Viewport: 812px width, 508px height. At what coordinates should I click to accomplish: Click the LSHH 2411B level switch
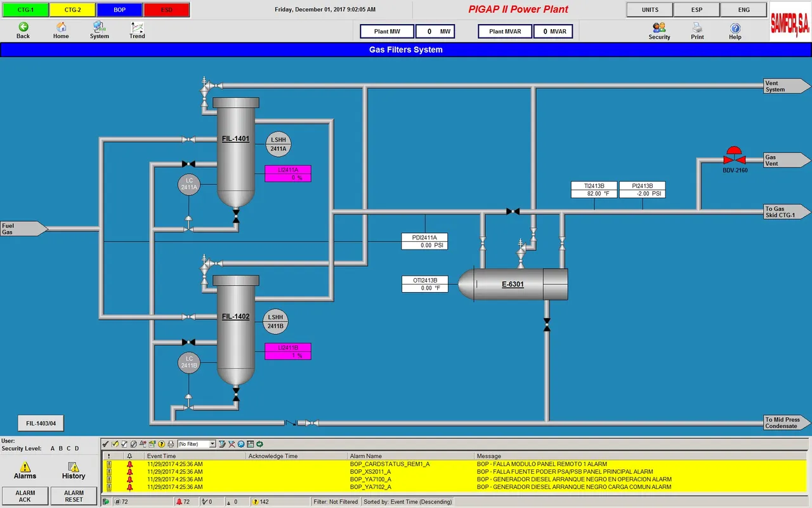[275, 321]
